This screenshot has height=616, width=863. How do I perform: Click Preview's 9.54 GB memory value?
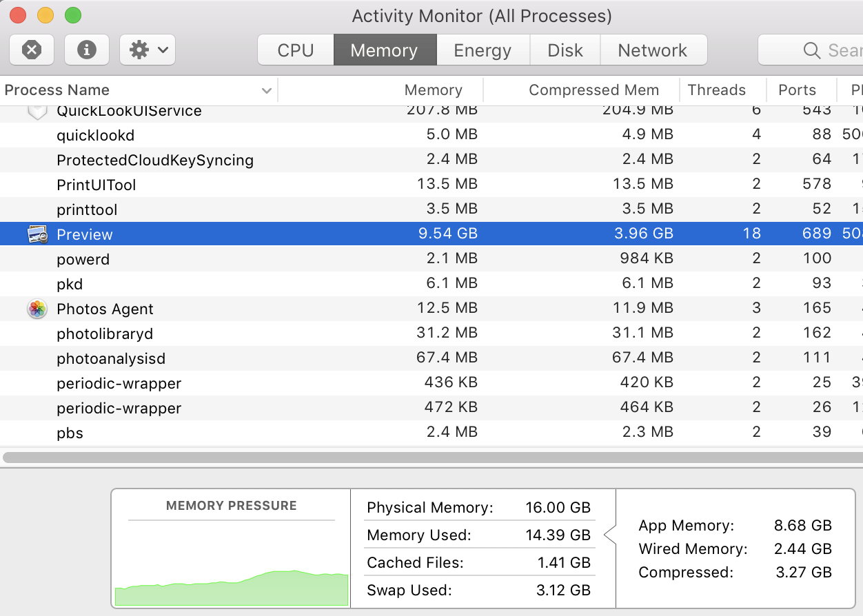point(447,234)
